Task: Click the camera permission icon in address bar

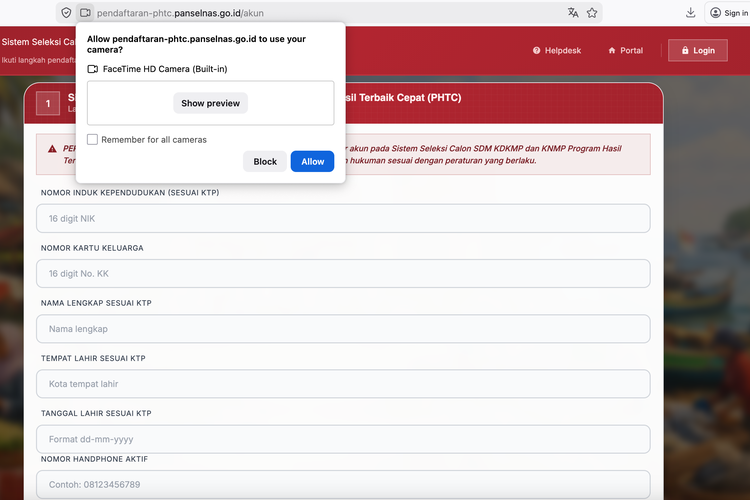Action: coord(85,13)
